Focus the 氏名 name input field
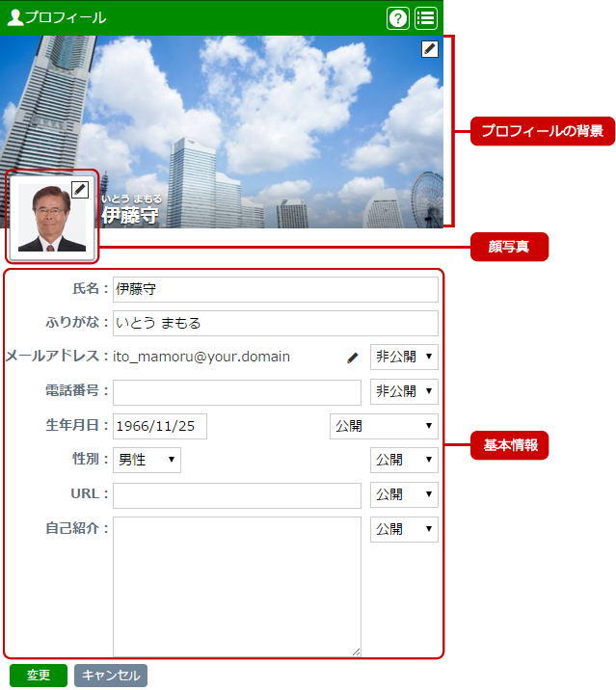The width and height of the screenshot is (616, 690). [x=275, y=289]
